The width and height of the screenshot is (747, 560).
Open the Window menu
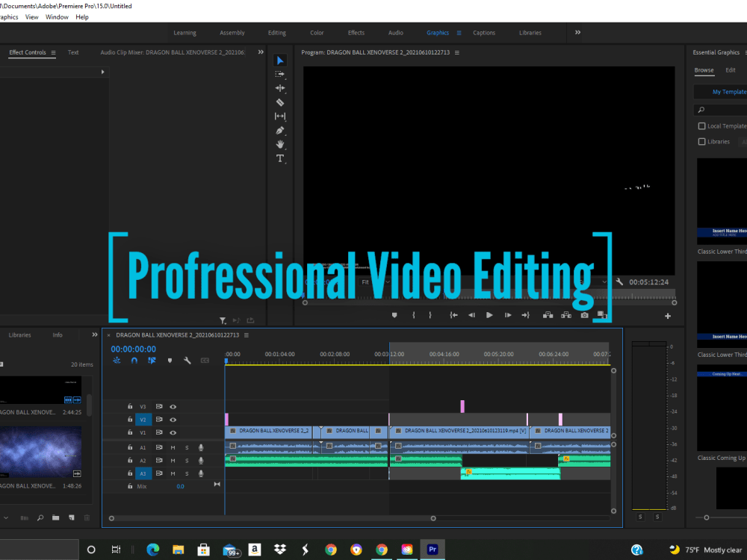[58, 17]
